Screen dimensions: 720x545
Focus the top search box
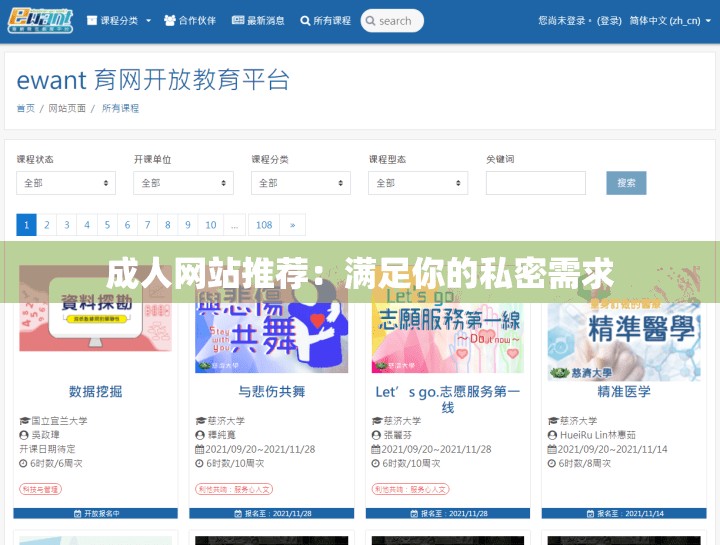pos(392,21)
